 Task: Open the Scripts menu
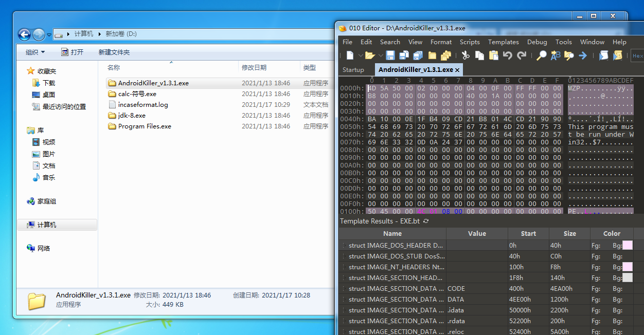470,42
